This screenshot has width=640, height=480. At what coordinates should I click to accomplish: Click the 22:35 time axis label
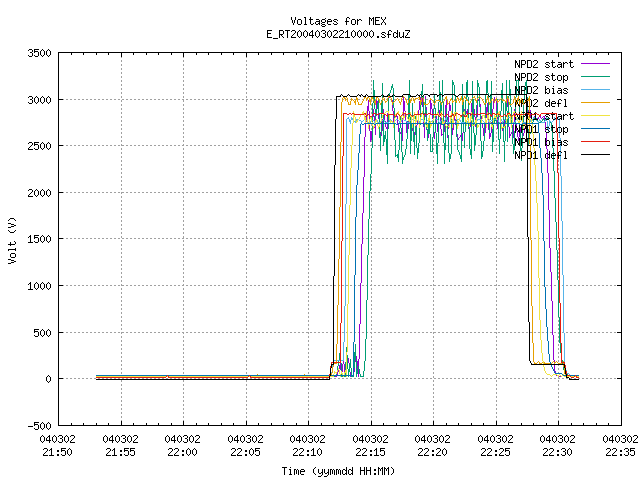click(x=620, y=452)
